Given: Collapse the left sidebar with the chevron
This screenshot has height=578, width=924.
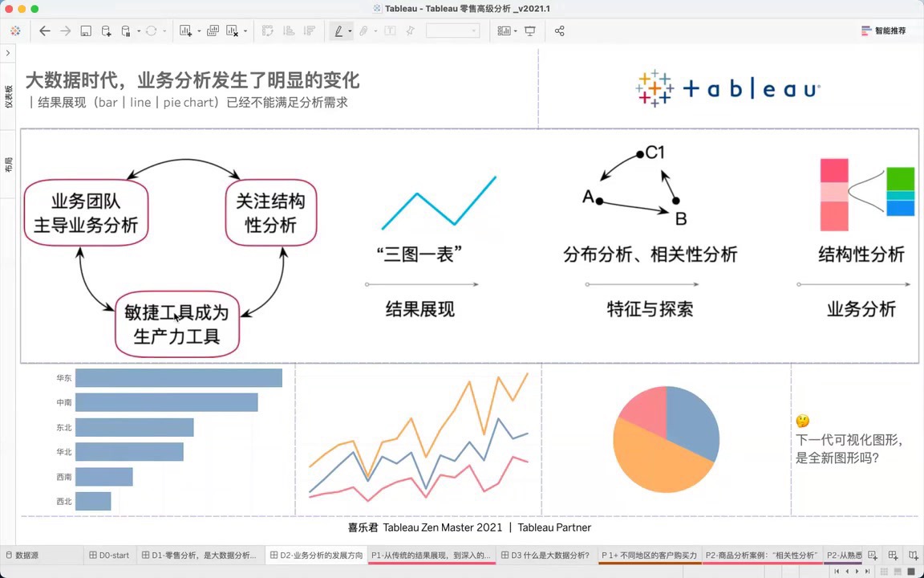Looking at the screenshot, I should [8, 51].
